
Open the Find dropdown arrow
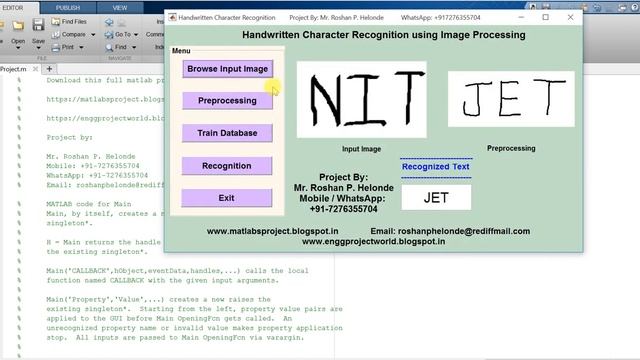click(x=133, y=47)
